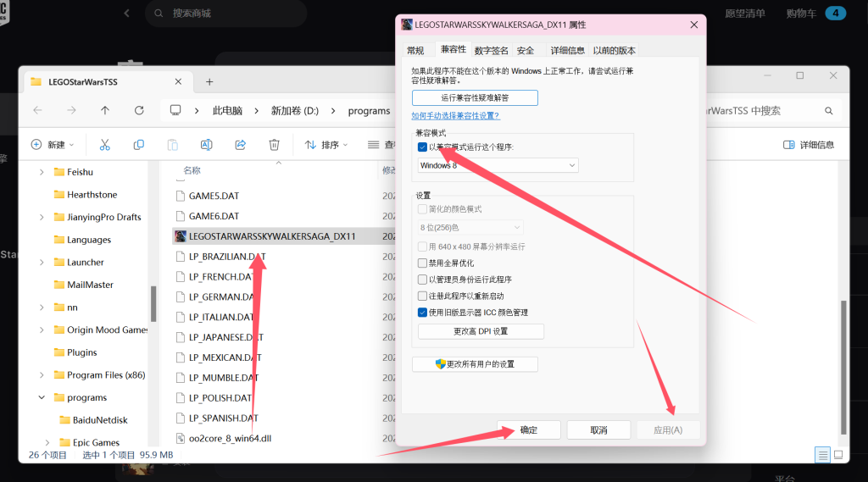868x482 pixels.
Task: Switch to the 安全 tab
Action: tap(526, 50)
